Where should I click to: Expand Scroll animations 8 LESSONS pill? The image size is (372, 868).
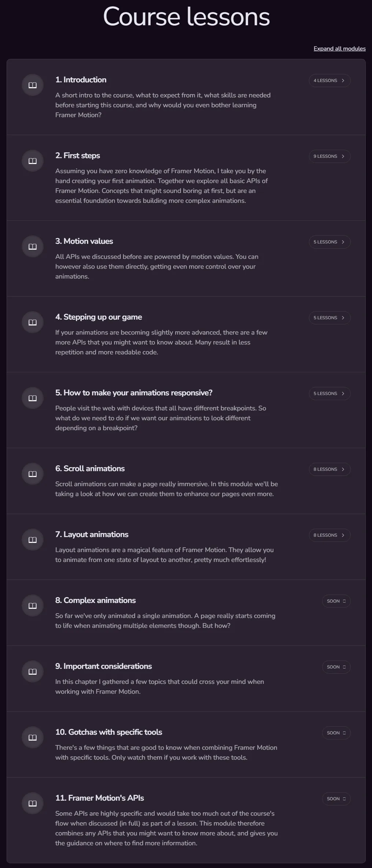click(x=329, y=469)
